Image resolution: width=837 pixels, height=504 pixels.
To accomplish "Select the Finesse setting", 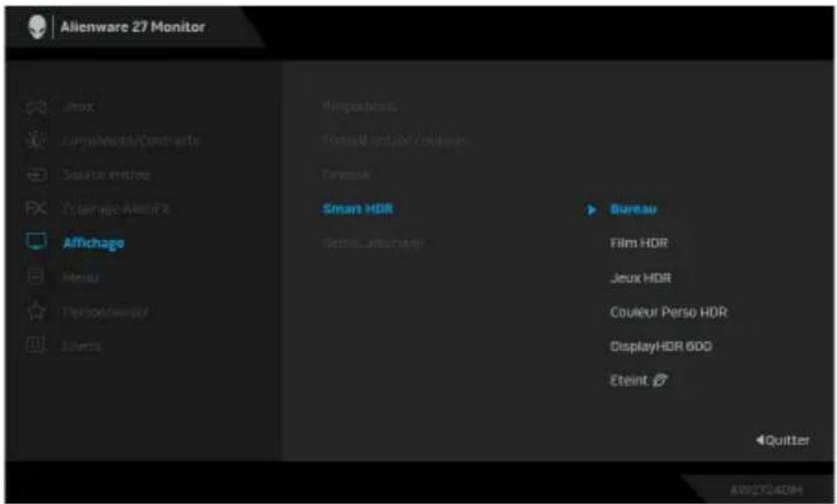I will pos(347,174).
